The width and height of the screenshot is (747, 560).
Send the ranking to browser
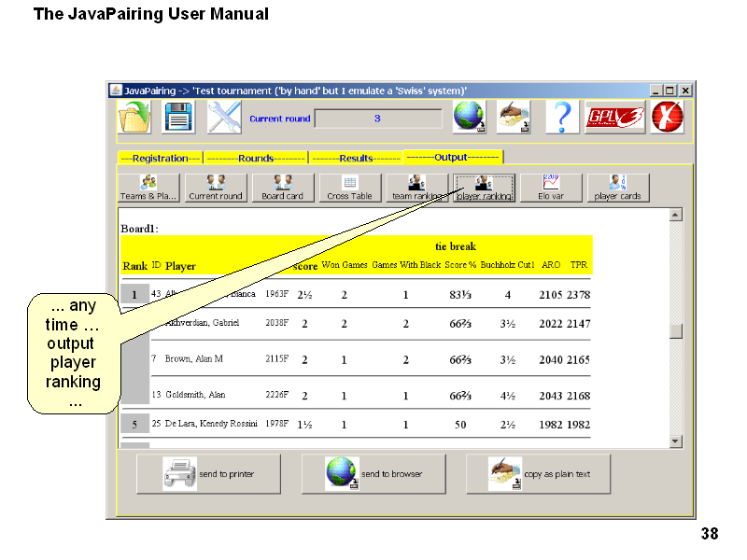pyautogui.click(x=373, y=474)
